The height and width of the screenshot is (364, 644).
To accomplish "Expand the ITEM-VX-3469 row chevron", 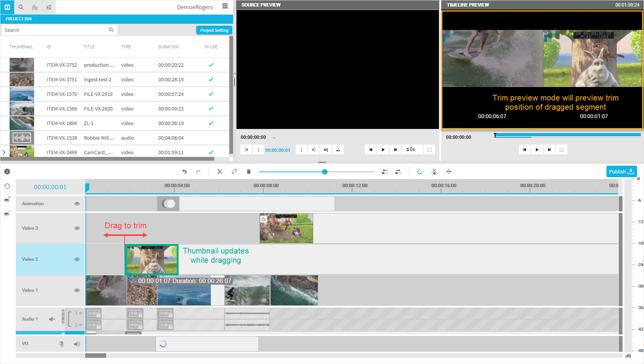I will coord(4,152).
